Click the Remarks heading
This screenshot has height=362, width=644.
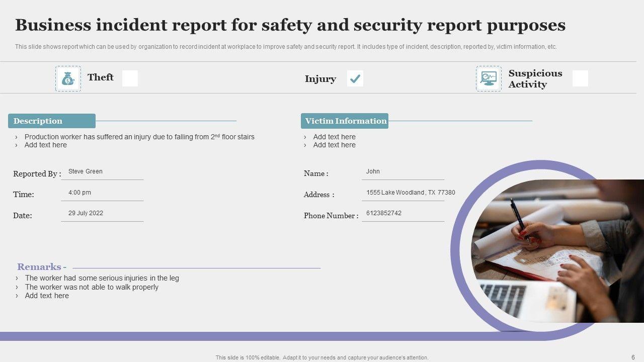coord(41,267)
